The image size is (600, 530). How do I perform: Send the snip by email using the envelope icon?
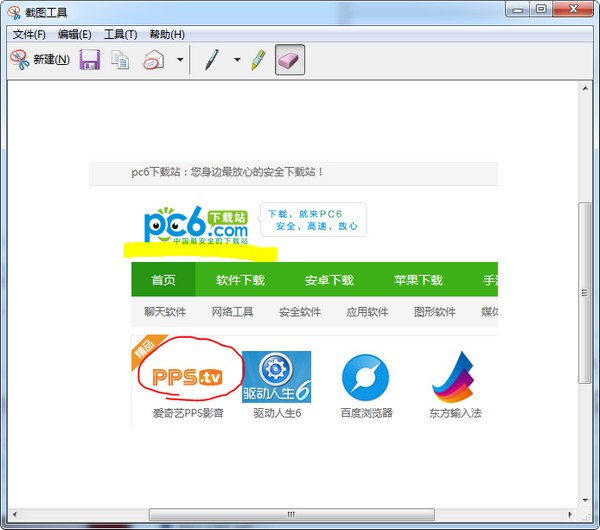pyautogui.click(x=153, y=60)
